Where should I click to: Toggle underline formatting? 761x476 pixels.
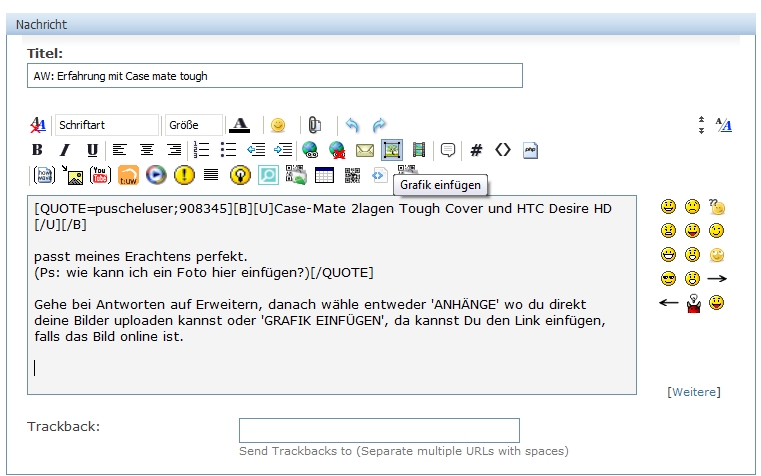click(92, 150)
